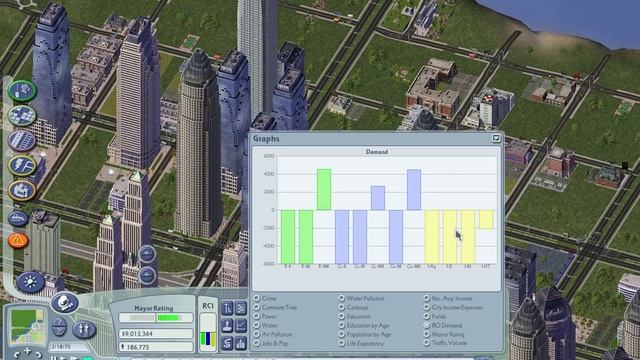Open the Zones tool menu
640x360 pixels.
(22, 115)
